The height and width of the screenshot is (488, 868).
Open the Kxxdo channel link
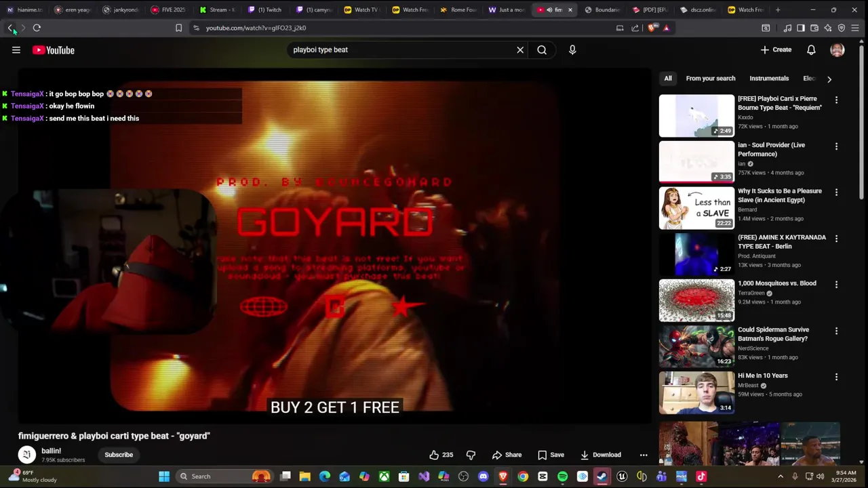745,117
